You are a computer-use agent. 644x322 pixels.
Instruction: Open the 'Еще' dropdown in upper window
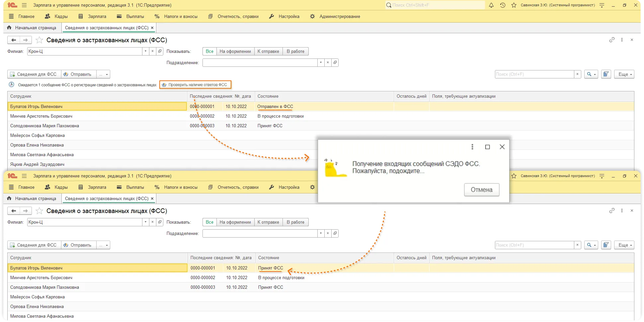click(x=624, y=74)
